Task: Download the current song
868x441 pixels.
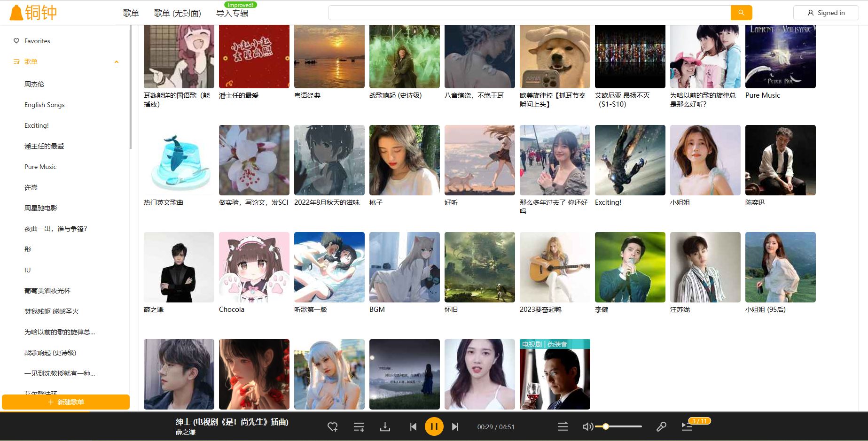Action: tap(385, 427)
